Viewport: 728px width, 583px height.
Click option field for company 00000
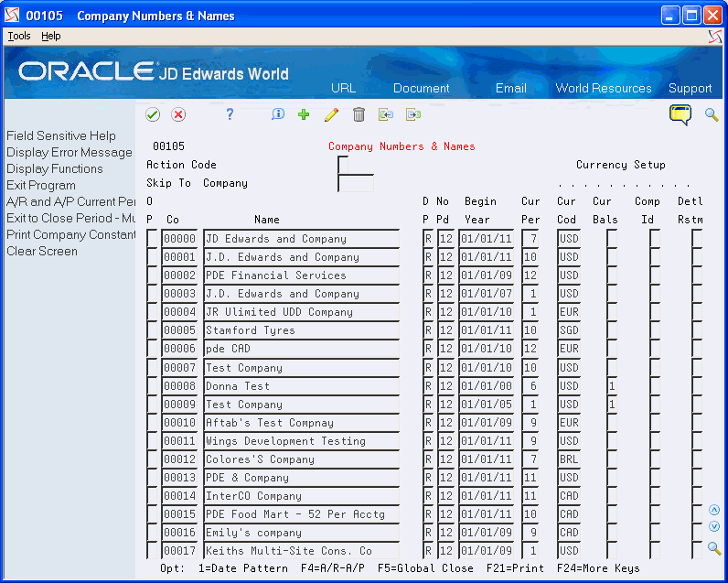(x=152, y=238)
